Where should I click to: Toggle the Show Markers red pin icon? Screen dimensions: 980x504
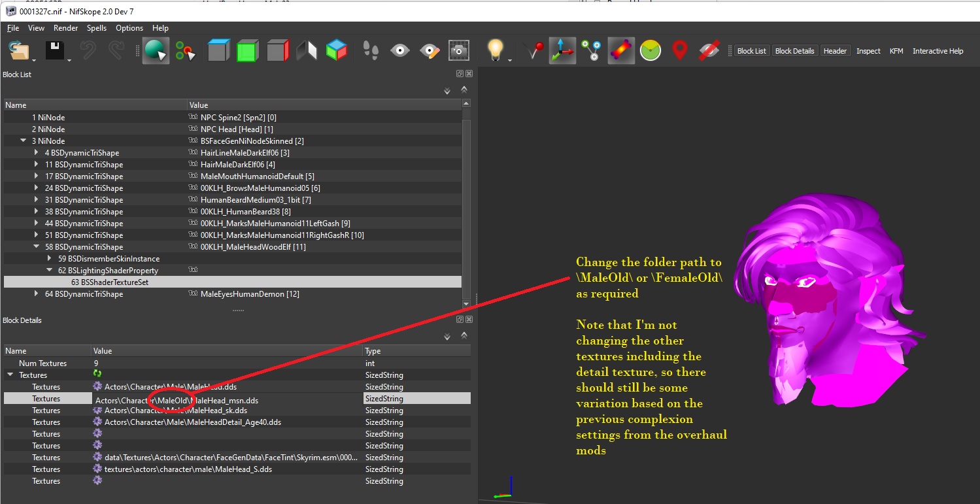pyautogui.click(x=680, y=51)
